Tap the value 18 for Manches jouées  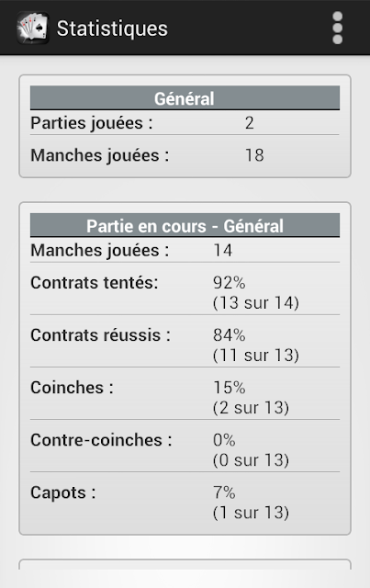(254, 155)
